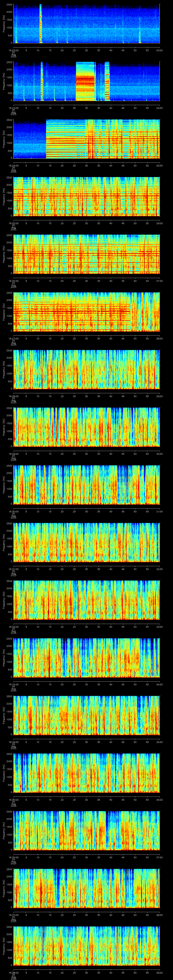Click the 31:00 end time label
The height and width of the screenshot is (980, 173).
pos(159,511)
